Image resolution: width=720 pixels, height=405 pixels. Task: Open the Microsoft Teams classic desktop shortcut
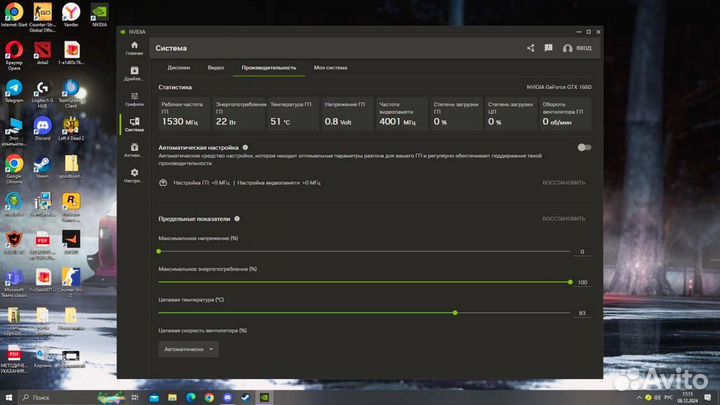point(14,283)
